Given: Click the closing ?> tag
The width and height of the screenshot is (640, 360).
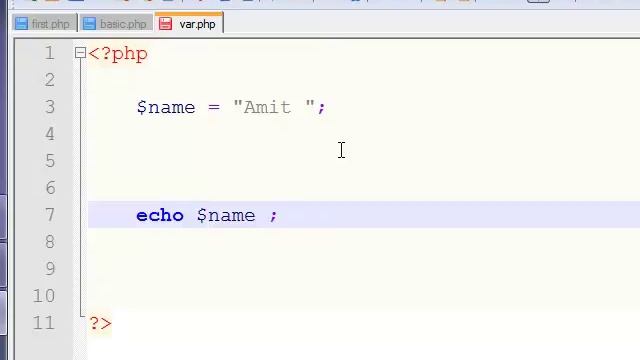Looking at the screenshot, I should 100,323.
